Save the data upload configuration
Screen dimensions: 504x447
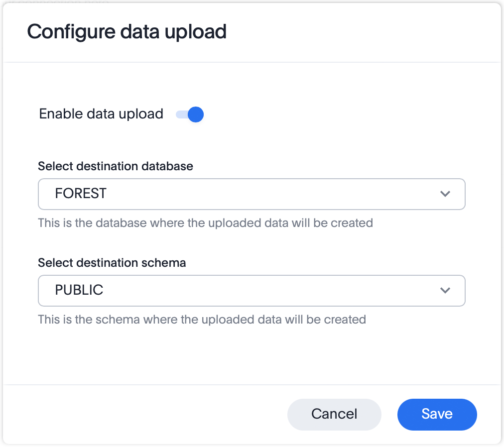(x=437, y=414)
